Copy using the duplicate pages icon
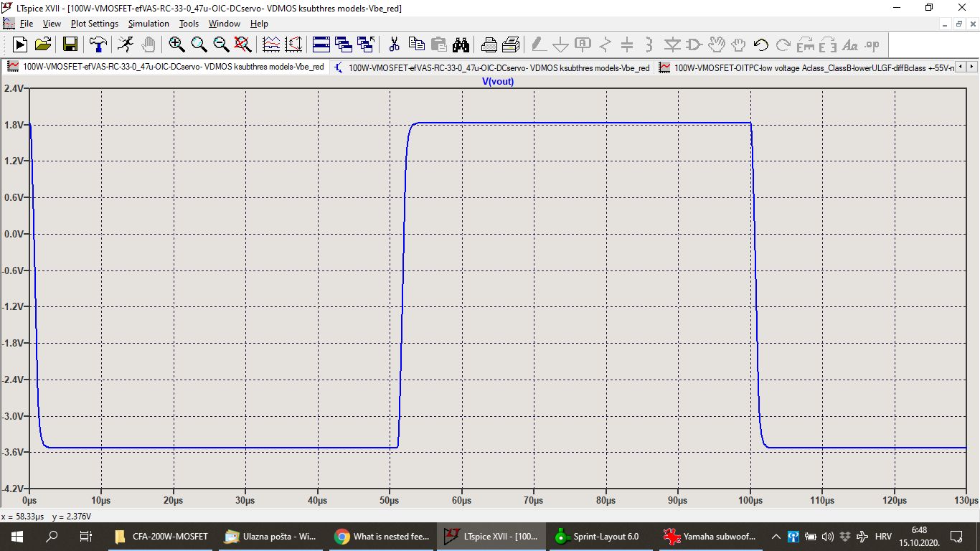This screenshot has width=980, height=551. [416, 44]
